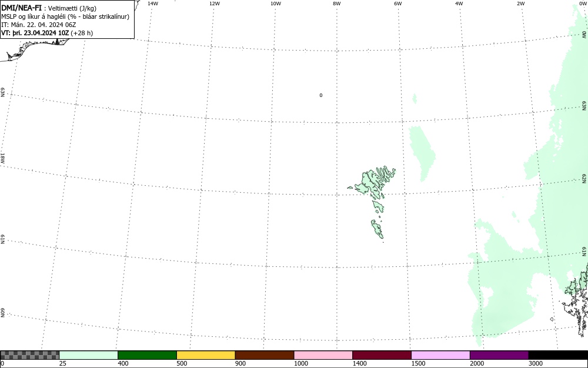The height and width of the screenshot is (368, 588).
Task: Click the '2W' longitude label
Action: [x=520, y=4]
